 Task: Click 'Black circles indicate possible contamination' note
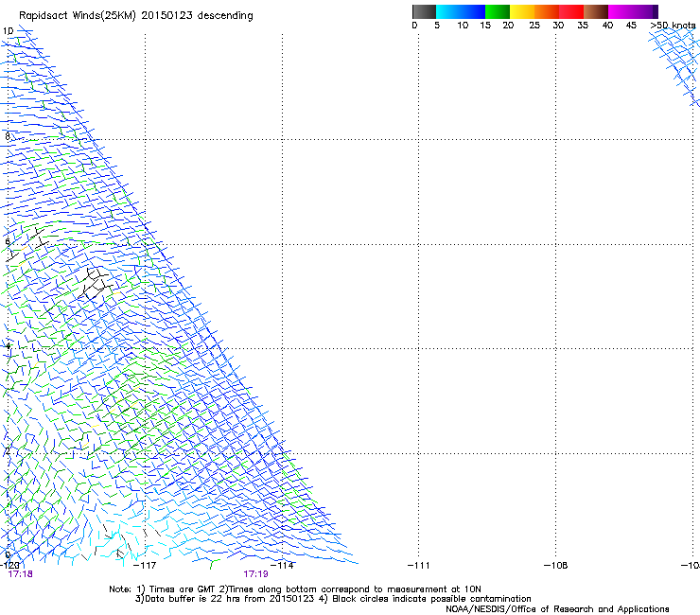431,599
